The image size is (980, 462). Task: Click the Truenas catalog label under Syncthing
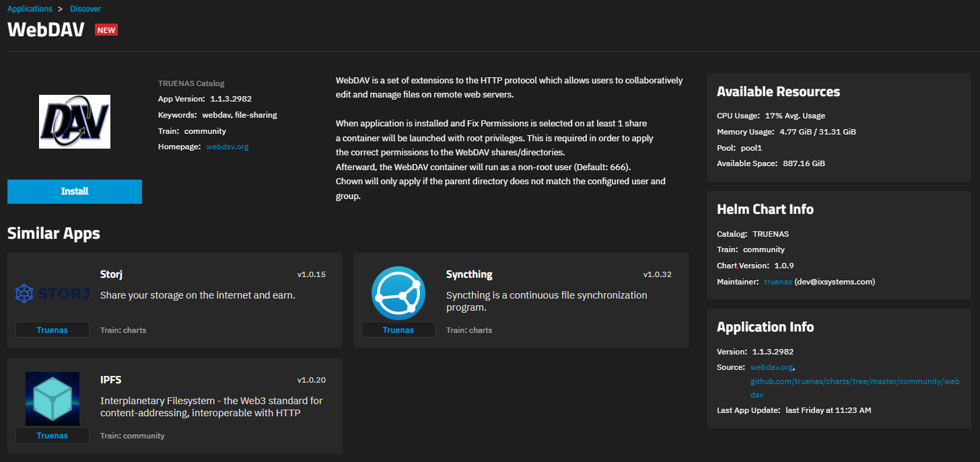pyautogui.click(x=398, y=330)
